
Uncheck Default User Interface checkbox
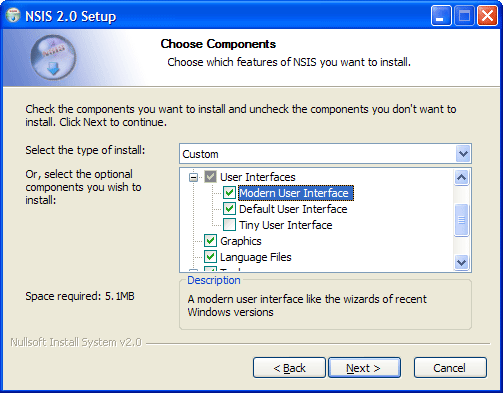tap(229, 209)
